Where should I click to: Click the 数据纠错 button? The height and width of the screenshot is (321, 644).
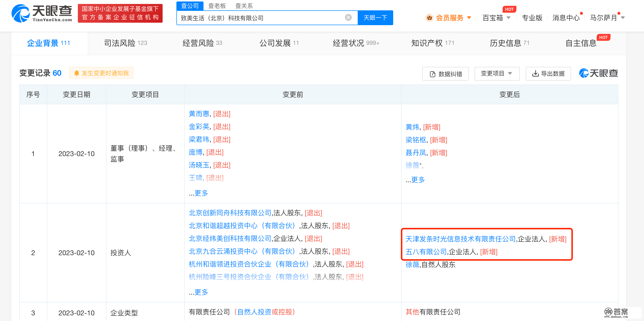[x=445, y=74]
